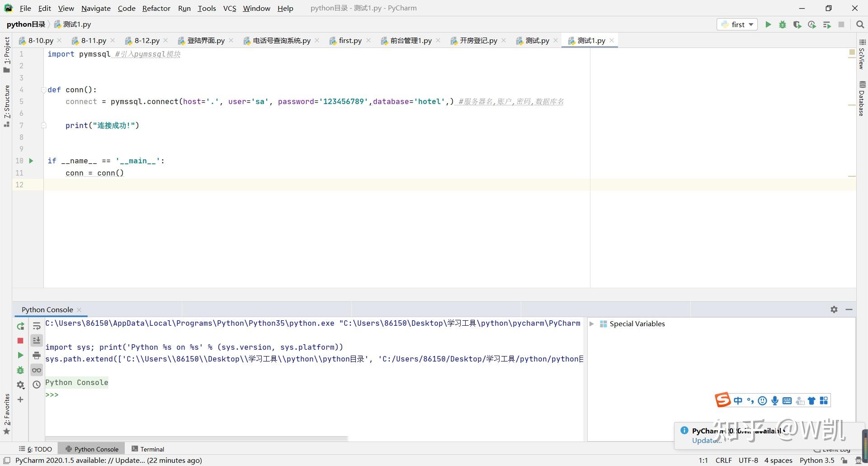The height and width of the screenshot is (466, 868).
Task: Switch to 登陆界面.py editor tab
Action: pyautogui.click(x=206, y=41)
